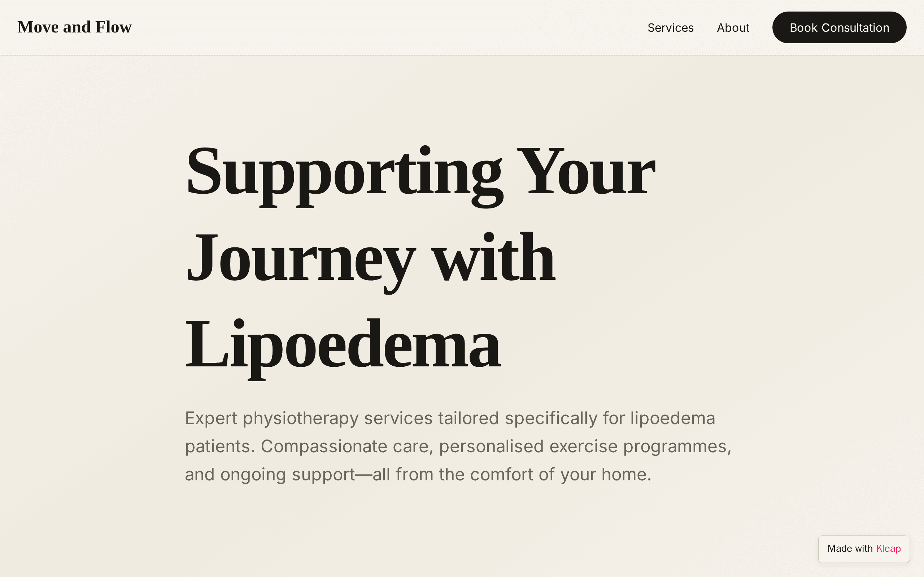Click 'and ongoing support' in the paragraph
924x577 pixels.
click(270, 475)
